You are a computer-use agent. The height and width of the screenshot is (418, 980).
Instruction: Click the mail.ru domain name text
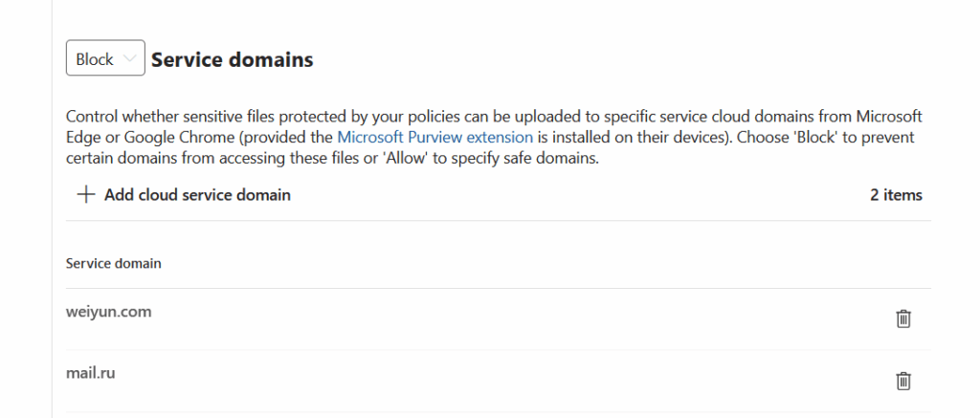coord(90,373)
